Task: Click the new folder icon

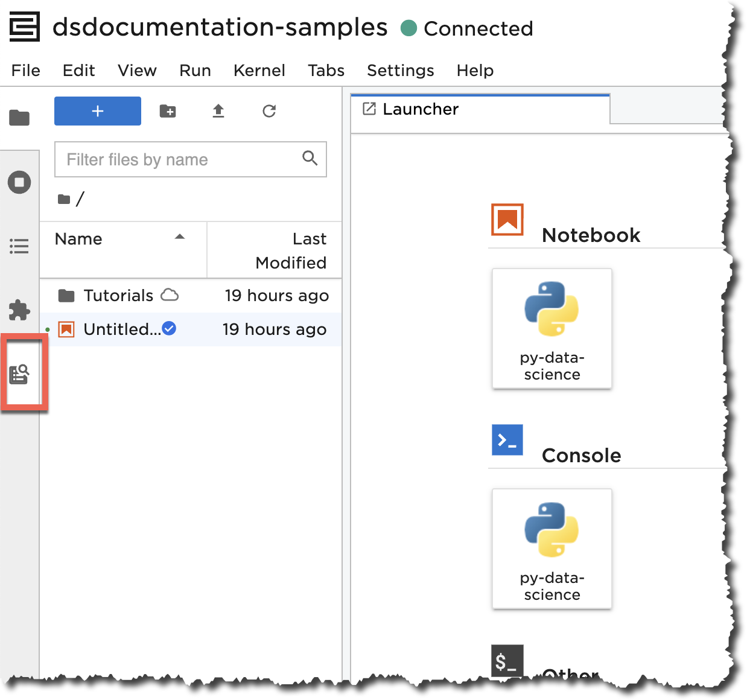Action: point(168,111)
